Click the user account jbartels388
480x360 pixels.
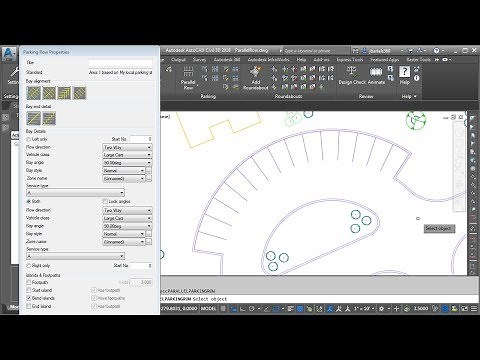(x=380, y=51)
